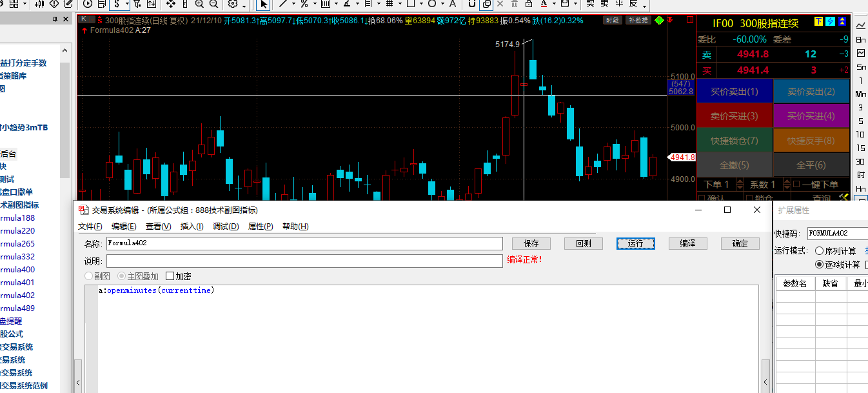
Task: Select the arrow pointer tool
Action: click(x=264, y=4)
